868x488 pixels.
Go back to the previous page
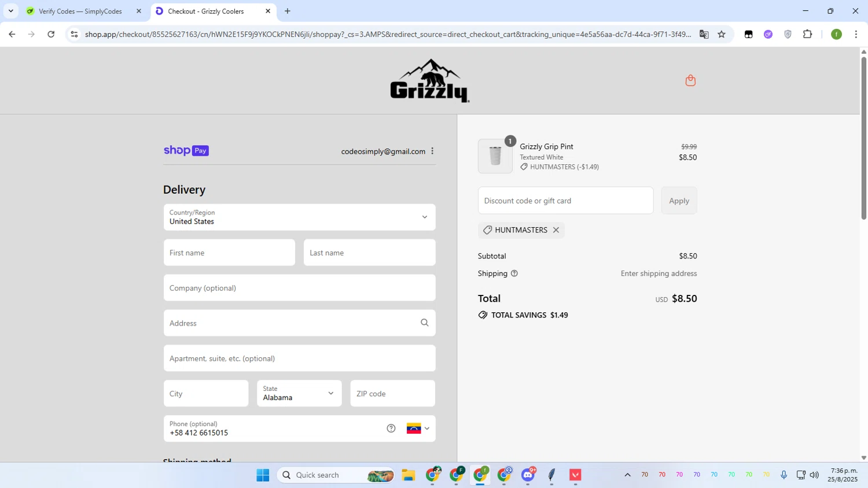pyautogui.click(x=12, y=34)
